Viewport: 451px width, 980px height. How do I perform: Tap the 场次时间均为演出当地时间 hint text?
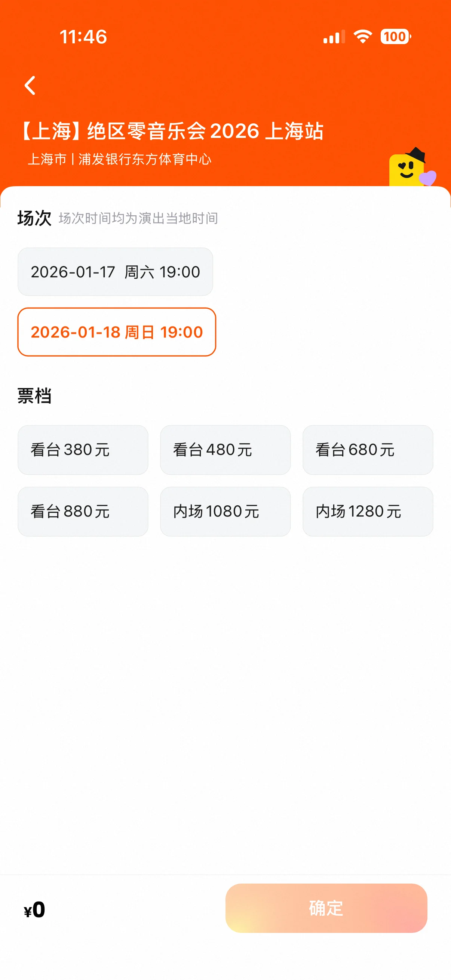[x=138, y=218]
